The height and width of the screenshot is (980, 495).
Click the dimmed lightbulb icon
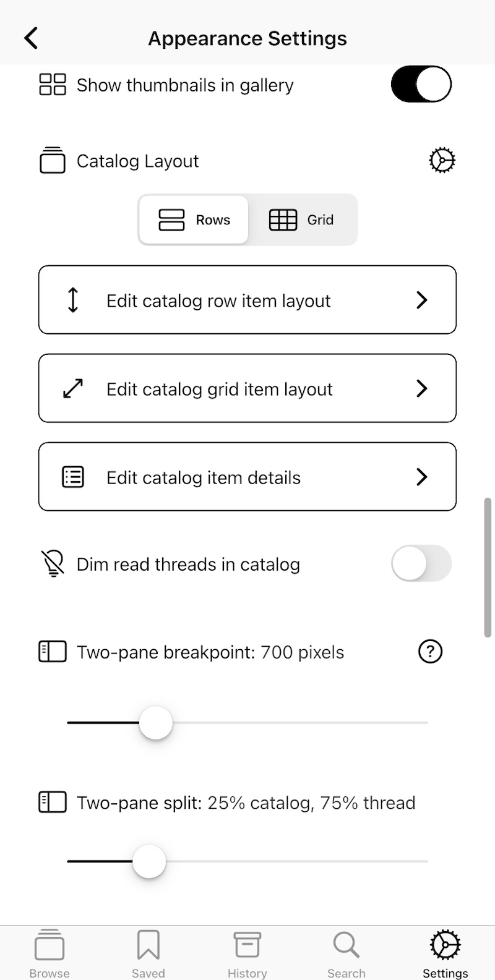pos(53,564)
